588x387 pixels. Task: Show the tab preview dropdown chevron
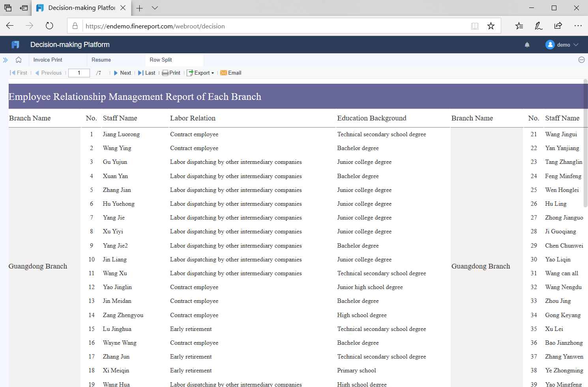pyautogui.click(x=155, y=8)
